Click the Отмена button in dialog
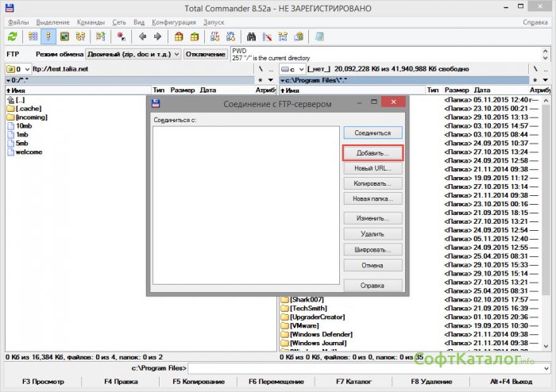This screenshot has width=556, height=392. (x=372, y=265)
